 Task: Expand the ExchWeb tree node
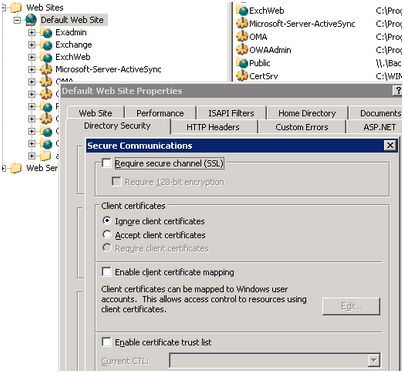point(32,57)
